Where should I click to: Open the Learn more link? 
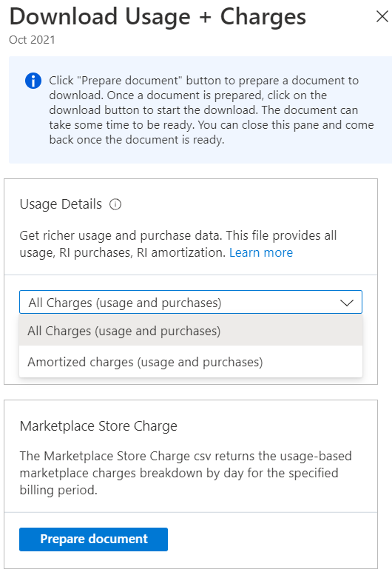pos(261,252)
